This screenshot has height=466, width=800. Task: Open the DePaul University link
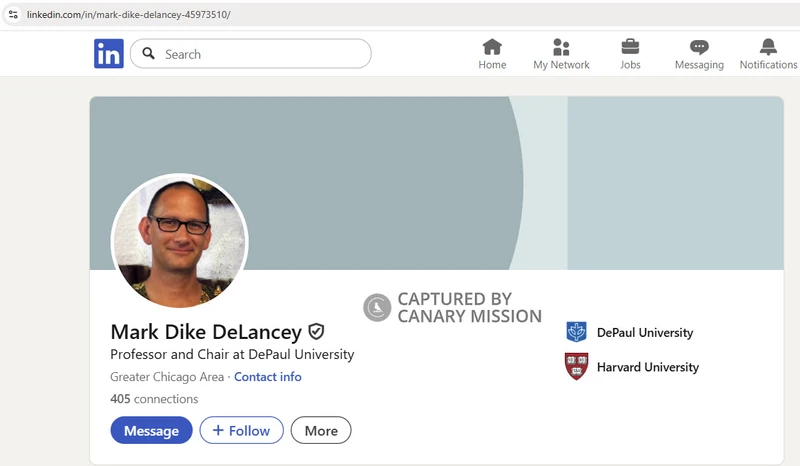pyautogui.click(x=645, y=333)
